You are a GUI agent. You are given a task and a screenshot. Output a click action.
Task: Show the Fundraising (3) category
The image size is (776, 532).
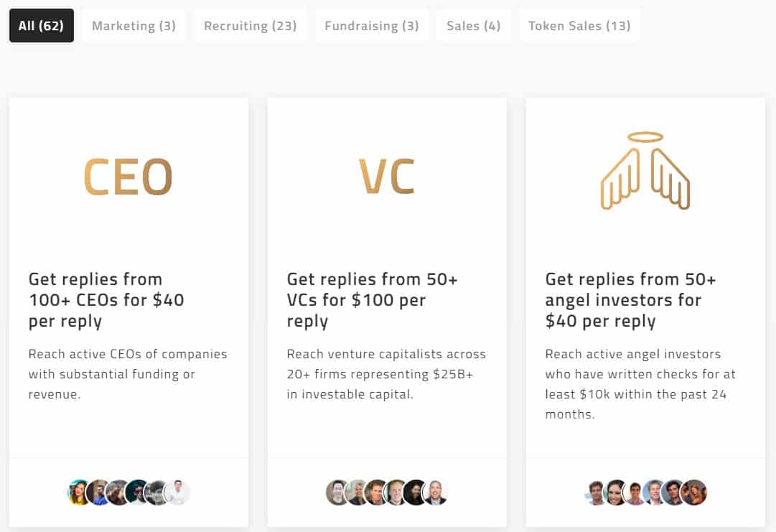tap(372, 26)
